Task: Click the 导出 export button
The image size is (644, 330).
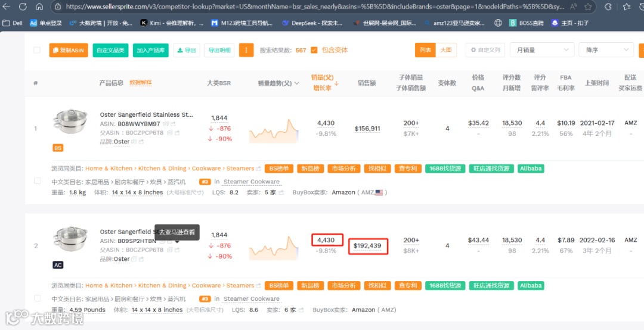Action: [187, 50]
